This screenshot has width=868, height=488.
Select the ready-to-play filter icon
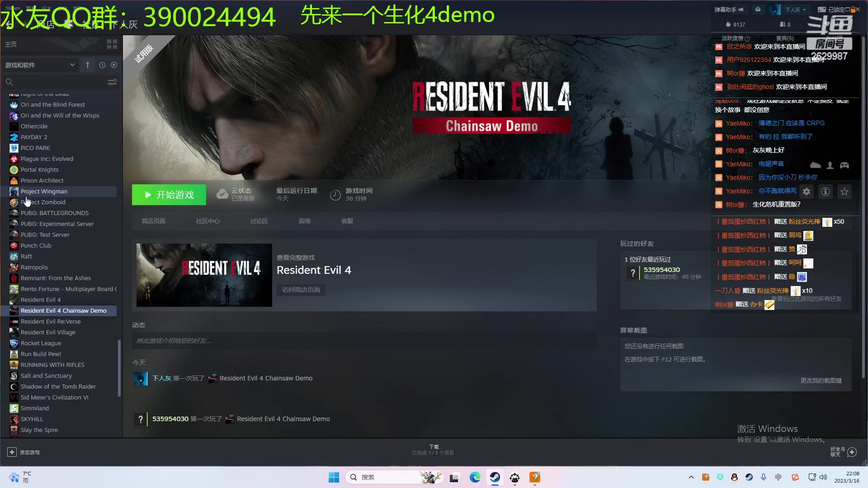pyautogui.click(x=114, y=65)
